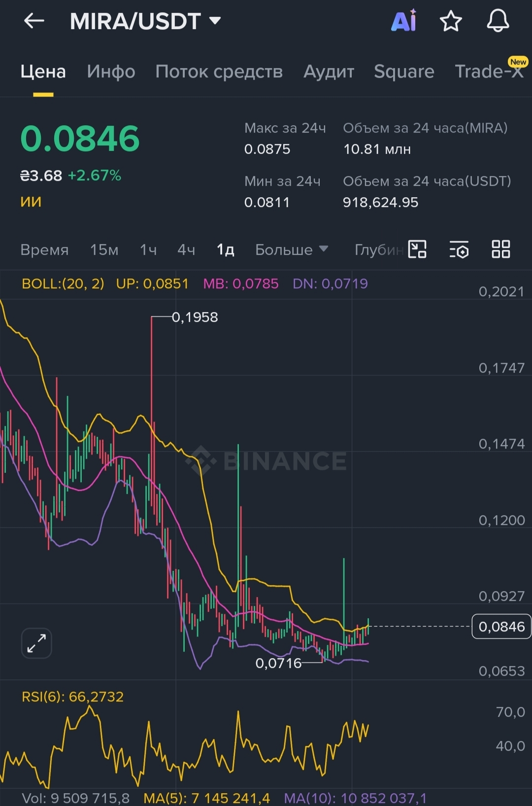This screenshot has height=806, width=532.
Task: Open the chart drawing tools icon
Action: point(417,249)
